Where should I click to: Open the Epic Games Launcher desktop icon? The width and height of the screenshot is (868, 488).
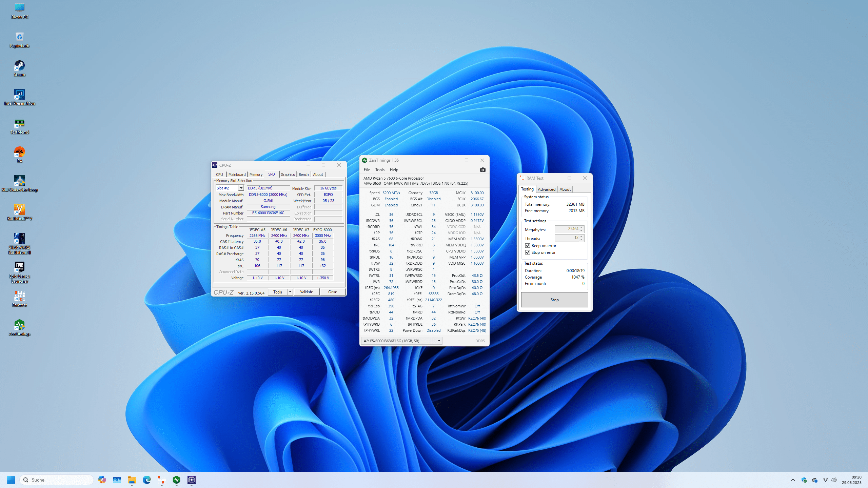coord(19,267)
